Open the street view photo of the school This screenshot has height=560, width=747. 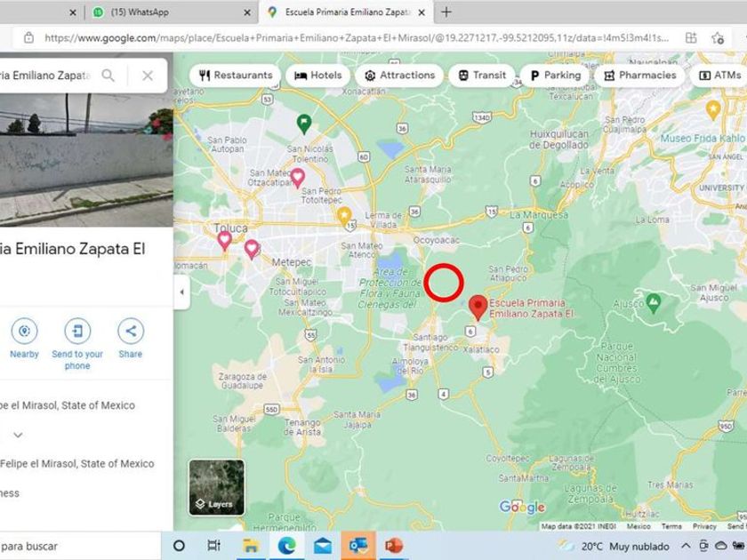[86, 159]
